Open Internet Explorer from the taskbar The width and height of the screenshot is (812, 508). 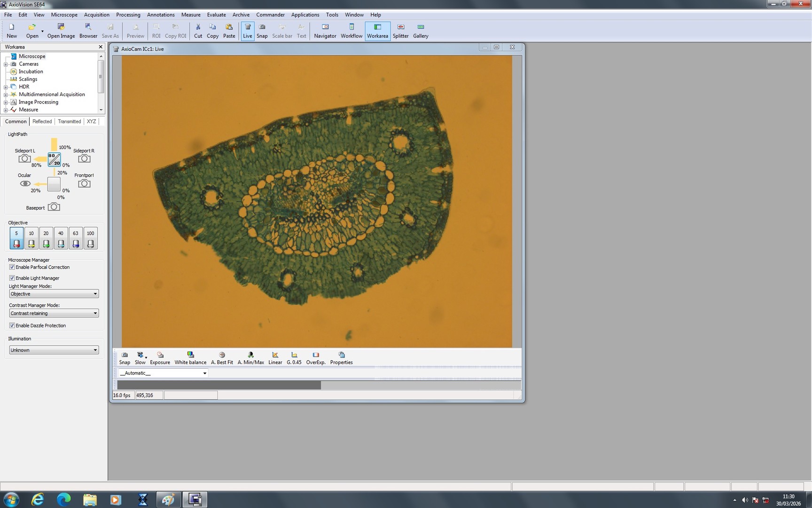click(x=38, y=500)
